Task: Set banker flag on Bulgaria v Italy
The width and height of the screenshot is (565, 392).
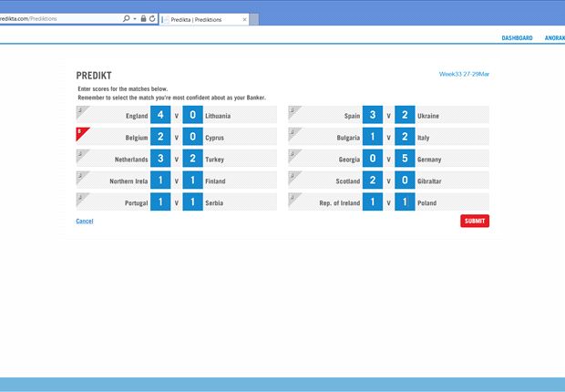Action: pos(293,133)
